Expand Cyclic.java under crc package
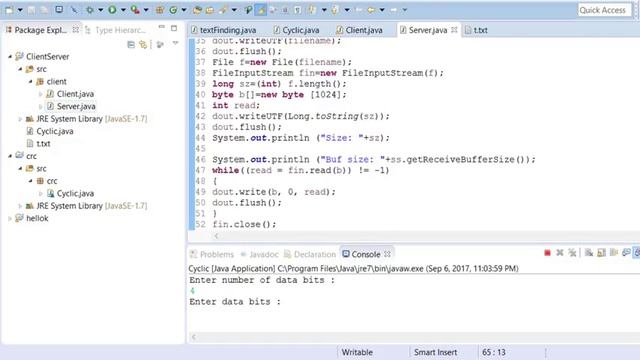 [40, 193]
